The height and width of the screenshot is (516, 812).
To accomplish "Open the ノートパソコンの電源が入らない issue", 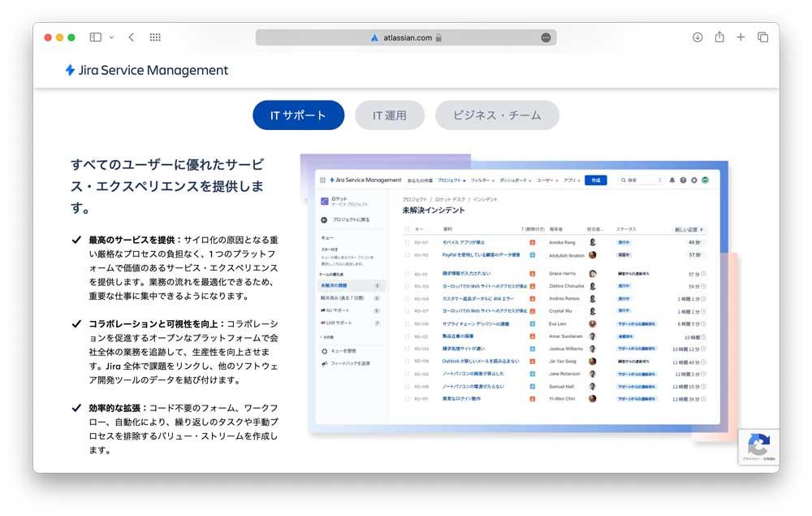I will pyautogui.click(x=473, y=387).
